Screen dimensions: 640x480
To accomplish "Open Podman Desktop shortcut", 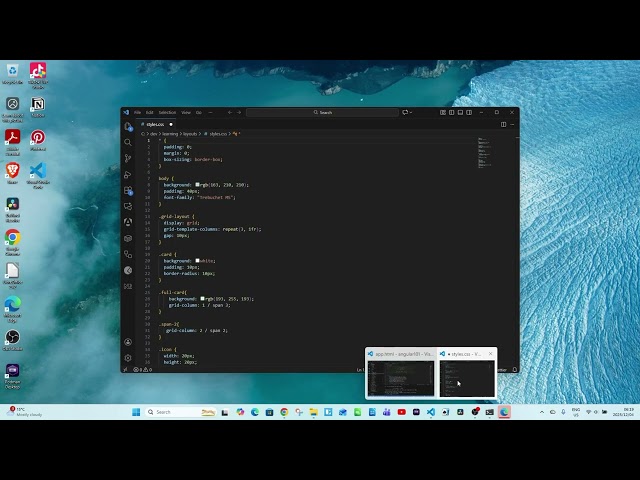I will pos(13,376).
